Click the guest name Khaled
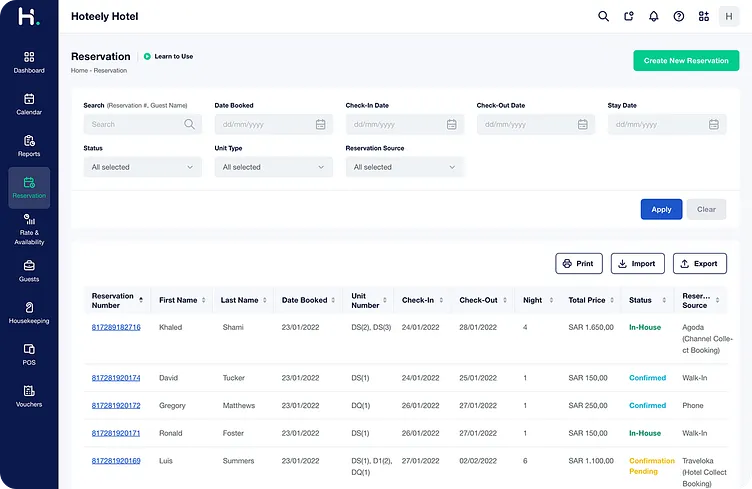 point(171,327)
